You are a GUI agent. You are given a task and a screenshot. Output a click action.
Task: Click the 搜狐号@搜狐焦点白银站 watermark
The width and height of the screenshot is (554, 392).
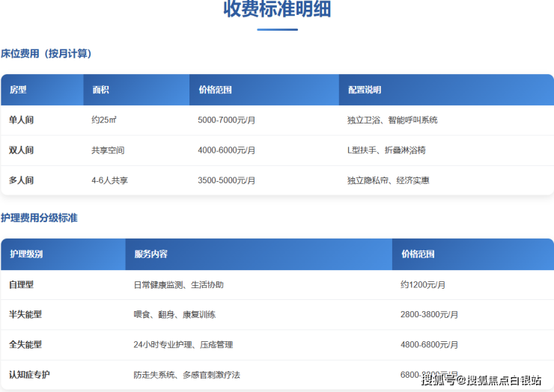coord(481,381)
